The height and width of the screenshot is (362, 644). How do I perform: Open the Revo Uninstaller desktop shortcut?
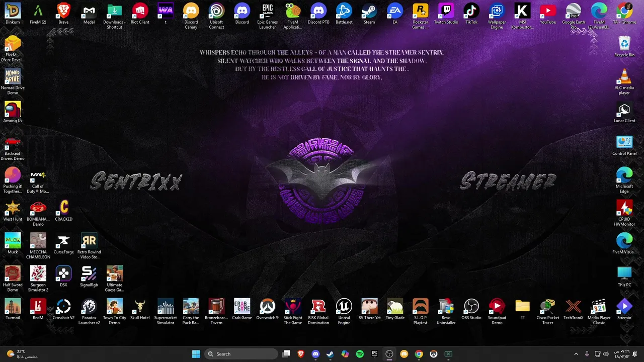click(x=446, y=312)
